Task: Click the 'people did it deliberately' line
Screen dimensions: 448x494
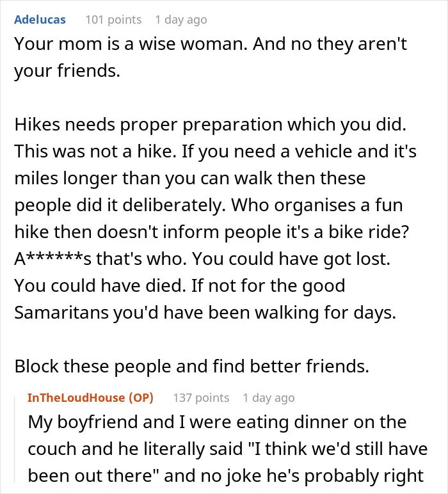Action: click(x=209, y=205)
